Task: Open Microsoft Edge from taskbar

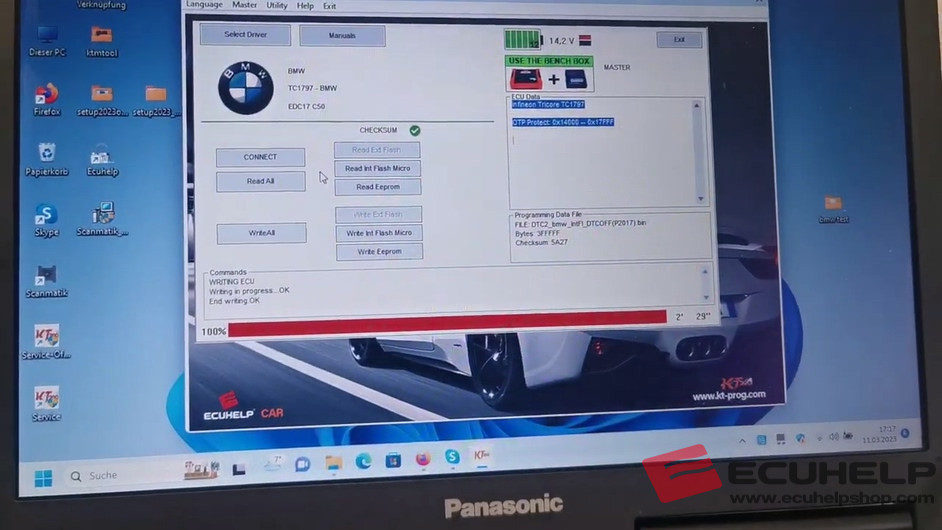Action: tap(363, 461)
